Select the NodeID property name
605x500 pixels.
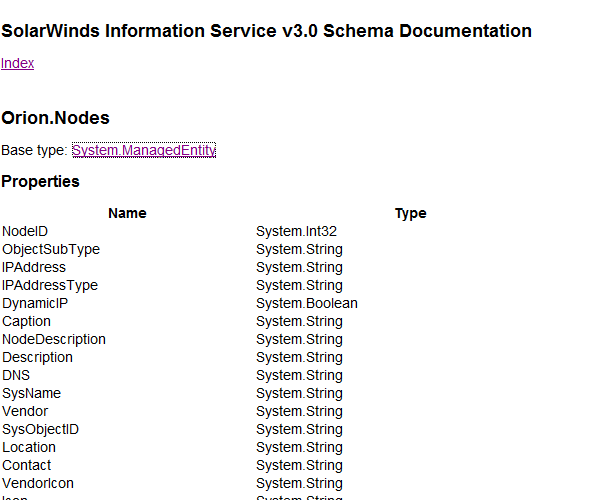pyautogui.click(x=25, y=231)
